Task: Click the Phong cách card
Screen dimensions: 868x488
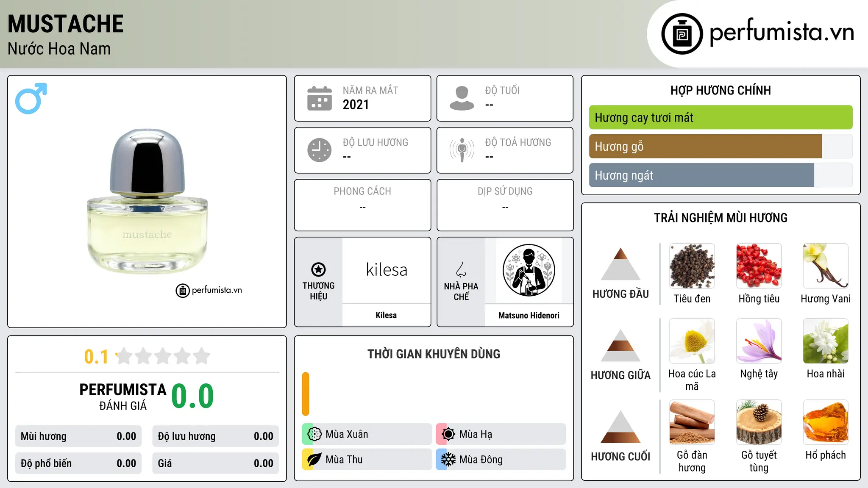Action: coord(362,205)
